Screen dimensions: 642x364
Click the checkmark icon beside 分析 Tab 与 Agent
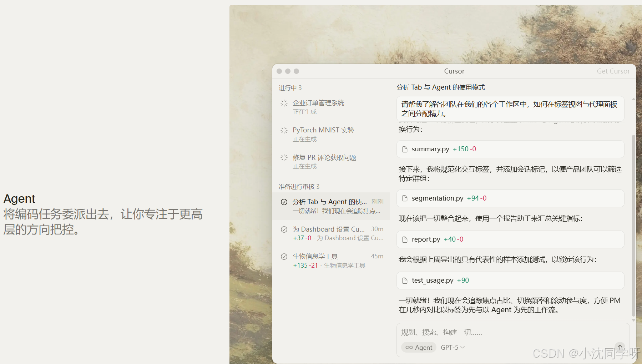284,202
